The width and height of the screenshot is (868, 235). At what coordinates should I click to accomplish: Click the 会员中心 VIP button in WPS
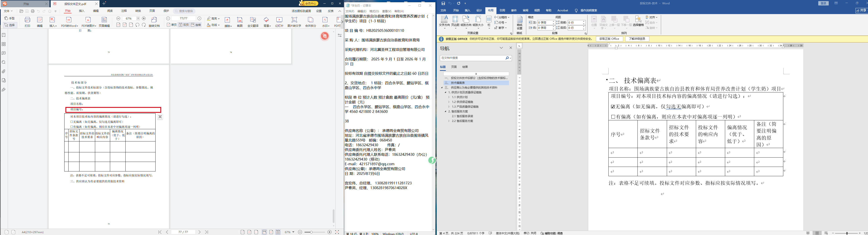(x=309, y=3)
